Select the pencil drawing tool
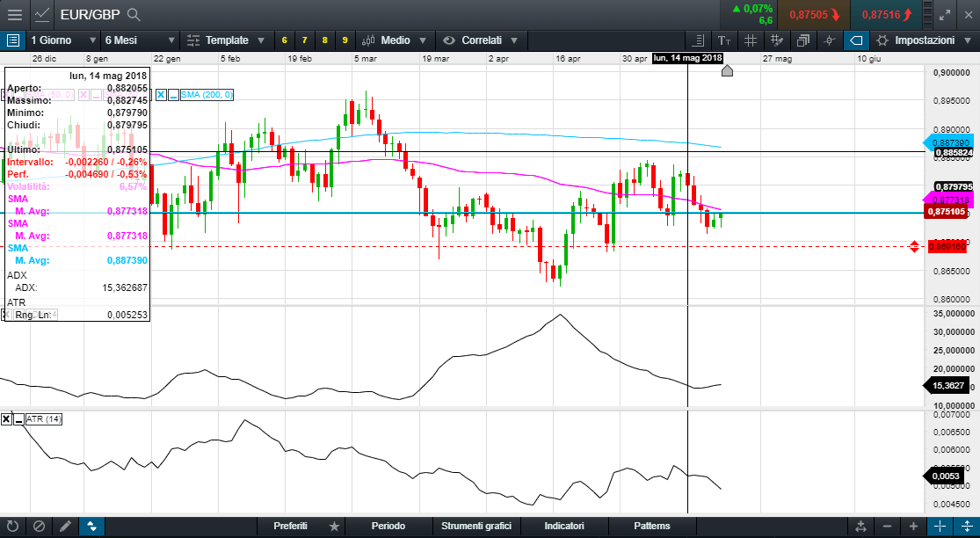Viewport: 980px width, 538px height. pos(65,526)
